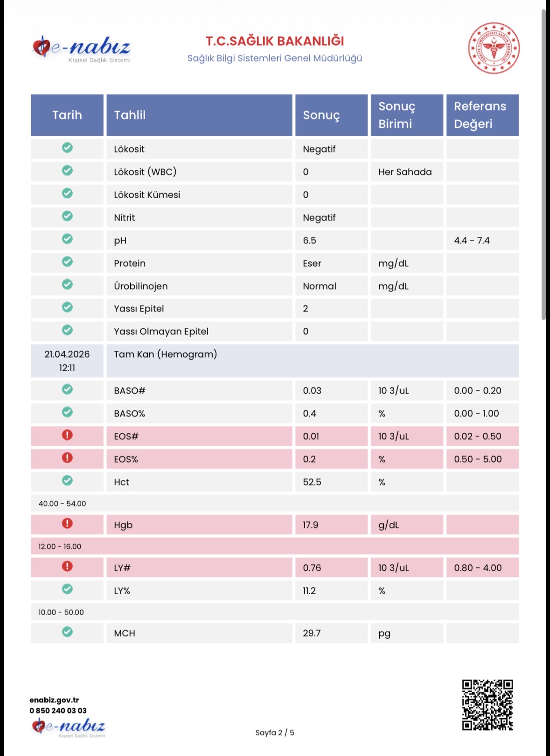Click the green check beside Nitrit

click(67, 216)
